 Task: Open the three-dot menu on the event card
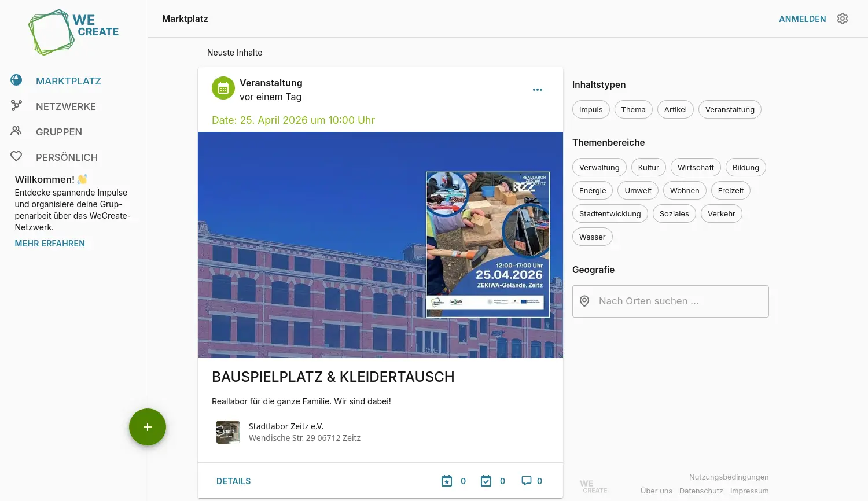click(538, 90)
